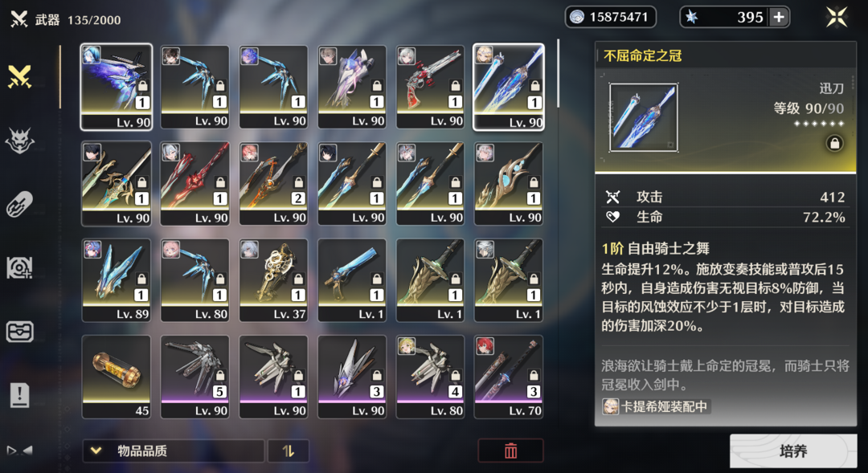Click the red trash discard icon

[x=510, y=451]
